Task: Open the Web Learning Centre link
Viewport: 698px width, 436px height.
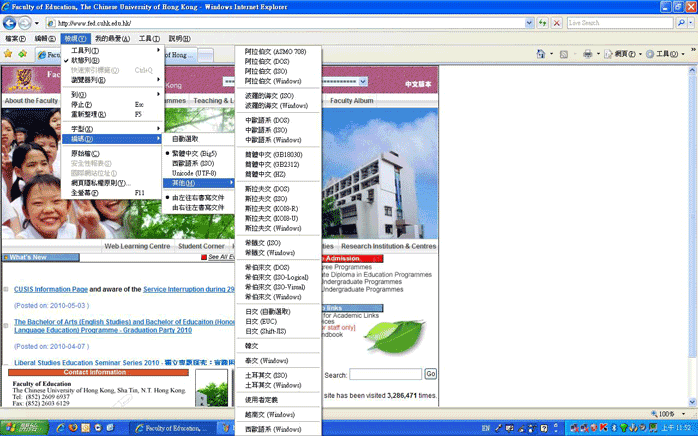Action: pyautogui.click(x=137, y=246)
